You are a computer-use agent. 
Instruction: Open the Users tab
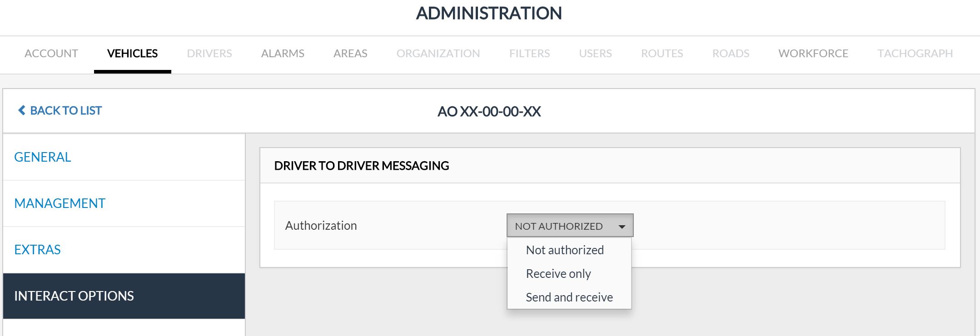click(595, 54)
